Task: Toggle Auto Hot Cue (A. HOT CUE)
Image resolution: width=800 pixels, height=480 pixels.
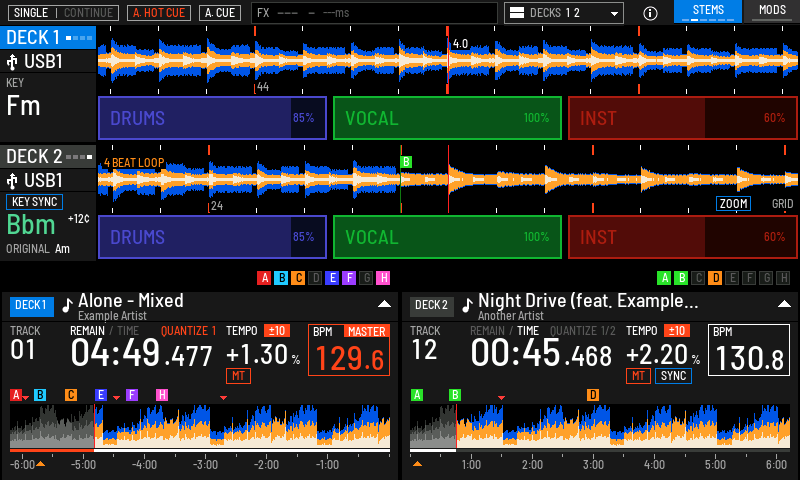Action: click(x=159, y=13)
